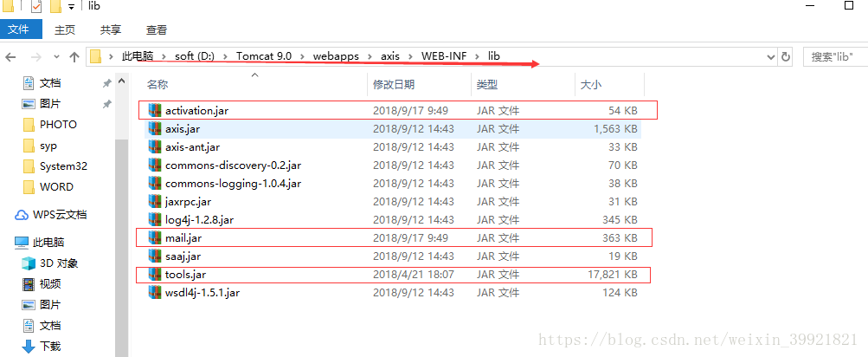Screen dimensions: 868x357
Task: Select the commons-logging-1.0.4.jar file name
Action: click(233, 184)
